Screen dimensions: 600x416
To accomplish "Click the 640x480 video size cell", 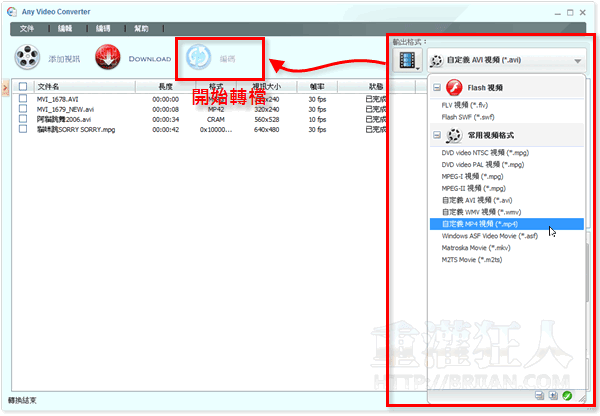I will 267,129.
